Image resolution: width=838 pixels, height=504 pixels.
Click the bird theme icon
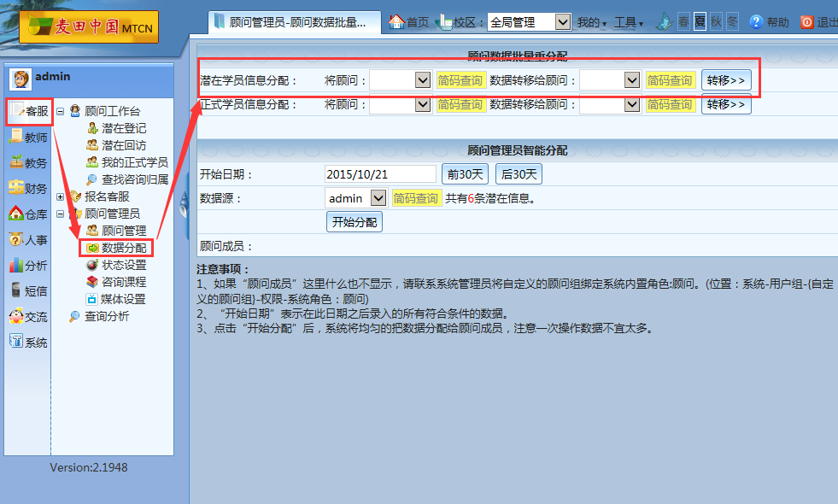click(664, 21)
